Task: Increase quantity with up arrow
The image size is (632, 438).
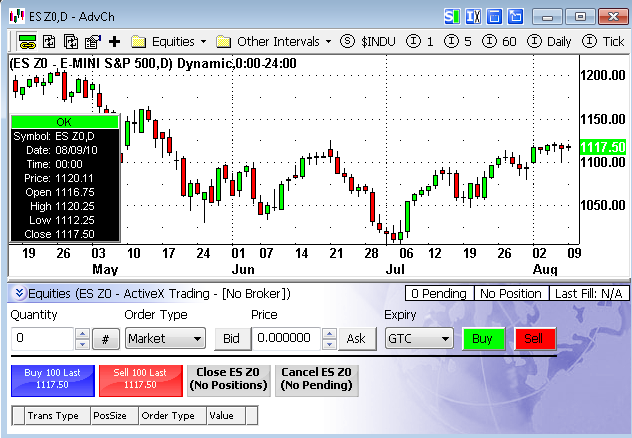Action: [x=83, y=334]
